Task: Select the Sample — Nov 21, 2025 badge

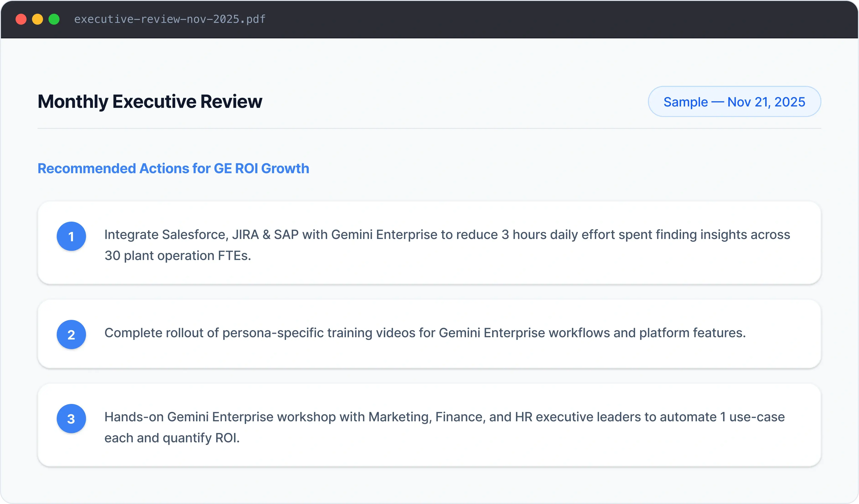Action: click(734, 101)
